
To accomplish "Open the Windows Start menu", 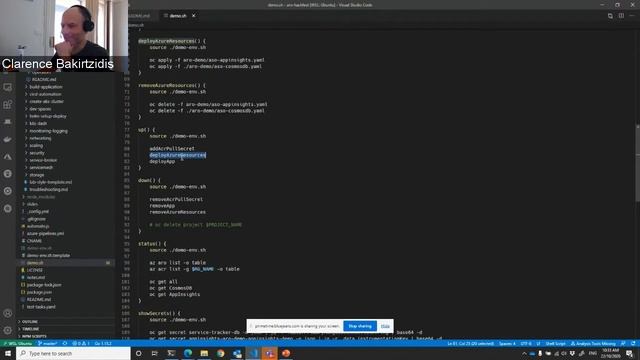I will coord(8,353).
